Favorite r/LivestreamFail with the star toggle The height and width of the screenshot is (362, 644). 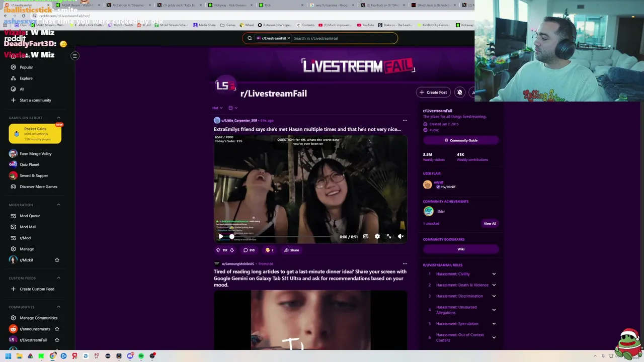(x=57, y=340)
